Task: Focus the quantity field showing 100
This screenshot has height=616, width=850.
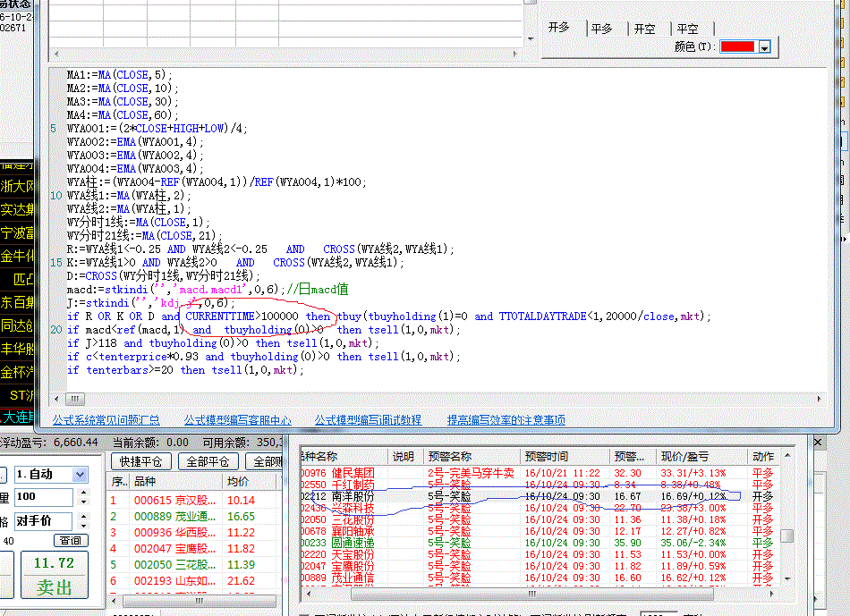Action: point(43,497)
